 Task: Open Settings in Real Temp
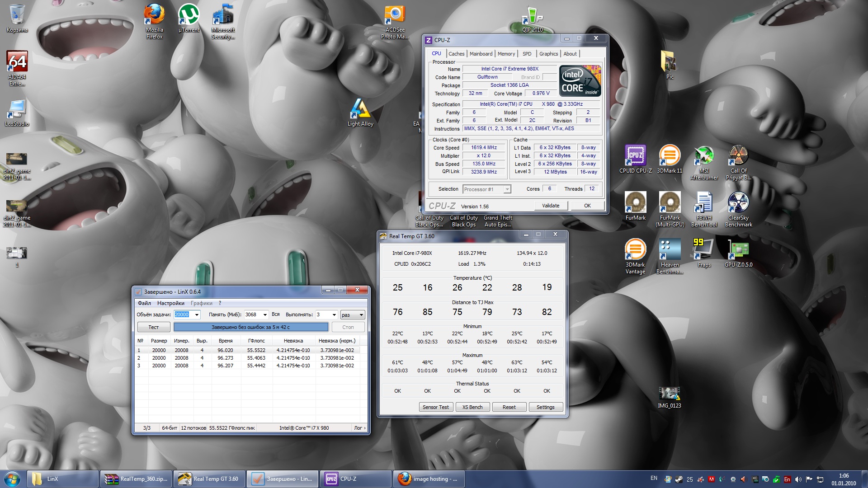point(545,407)
